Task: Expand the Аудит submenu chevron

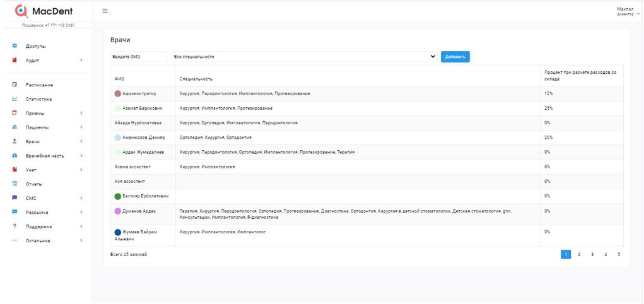Action: (81, 61)
